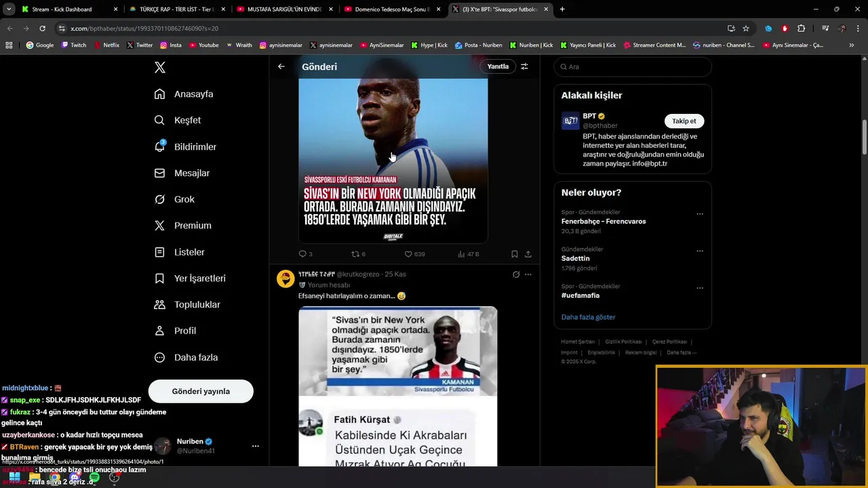
Task: Open Hizmet Şartları footer link
Action: tap(578, 342)
